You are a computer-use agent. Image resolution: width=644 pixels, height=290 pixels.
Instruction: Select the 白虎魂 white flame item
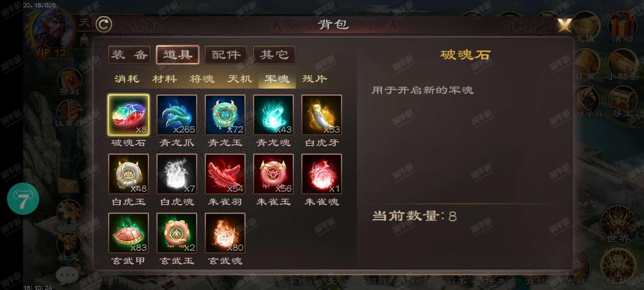tap(177, 174)
